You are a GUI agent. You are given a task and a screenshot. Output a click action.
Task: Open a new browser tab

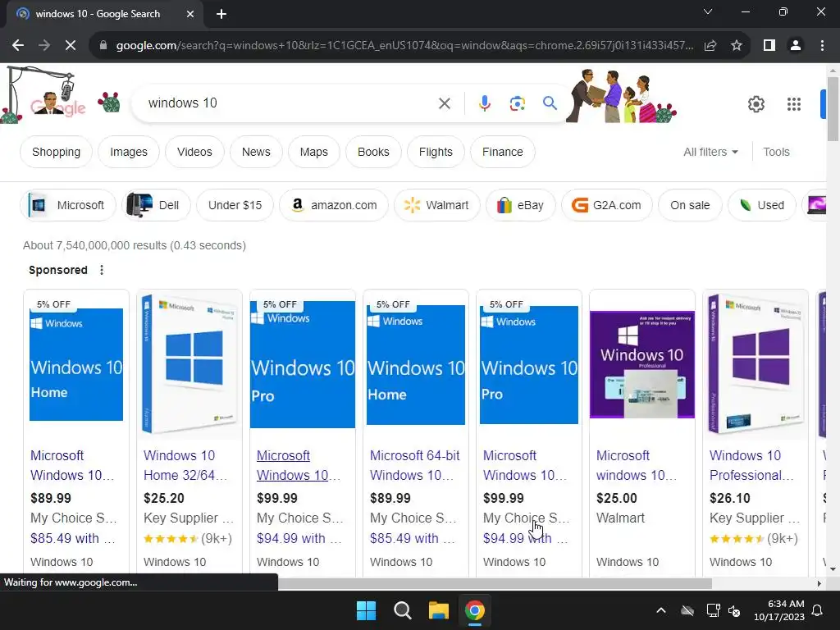tap(221, 14)
